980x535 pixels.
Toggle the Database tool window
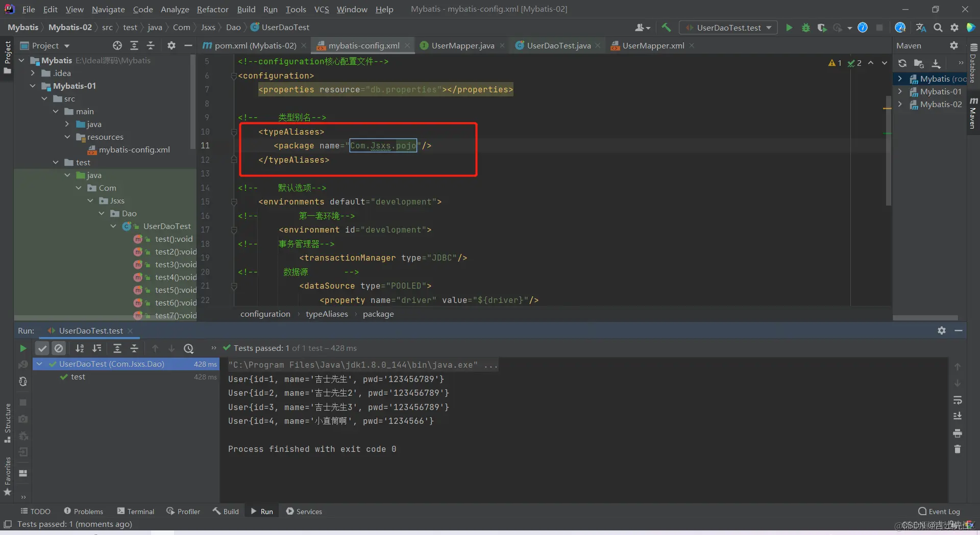tap(973, 63)
